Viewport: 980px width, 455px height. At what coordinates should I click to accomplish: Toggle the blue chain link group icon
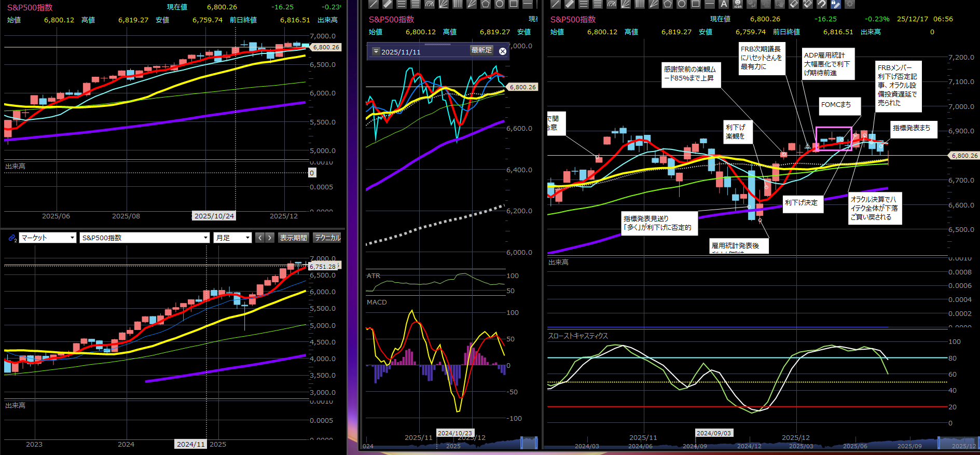pos(12,238)
